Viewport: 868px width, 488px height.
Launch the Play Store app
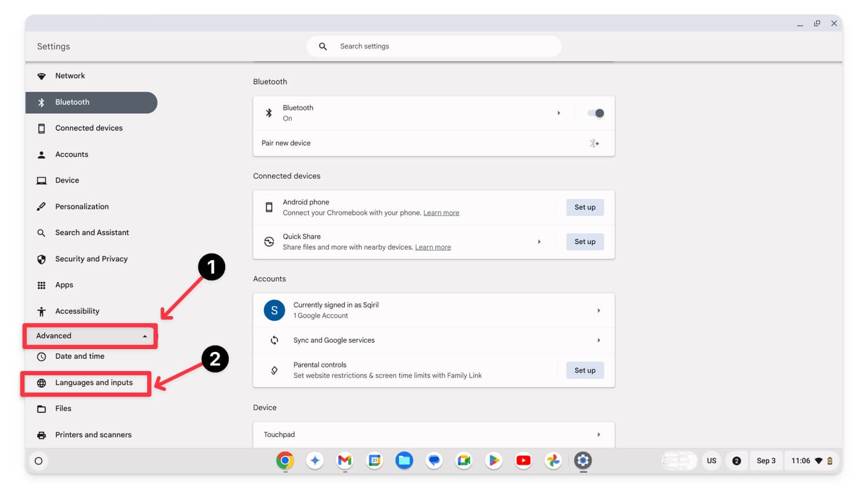coord(493,461)
